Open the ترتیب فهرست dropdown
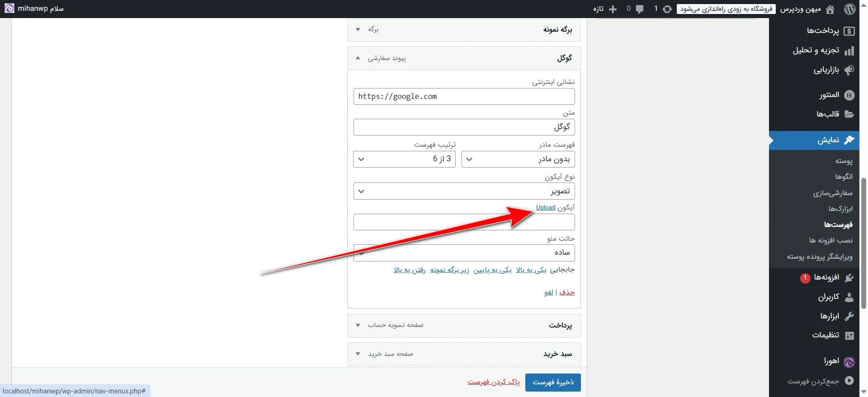Screen dimensions: 868x397 click(404, 159)
